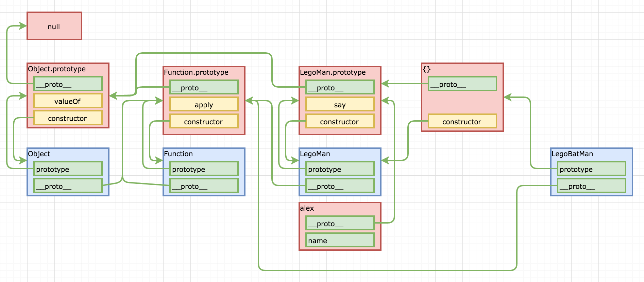The height and width of the screenshot is (282, 644).
Task: Click the constructor cell of Object.prototype
Action: [68, 118]
